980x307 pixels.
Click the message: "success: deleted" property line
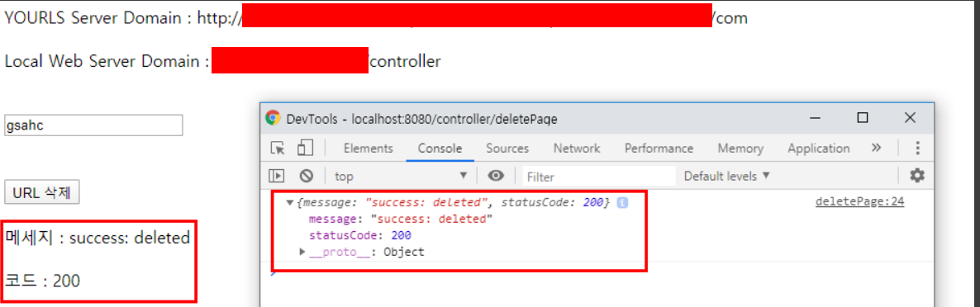pyautogui.click(x=400, y=219)
